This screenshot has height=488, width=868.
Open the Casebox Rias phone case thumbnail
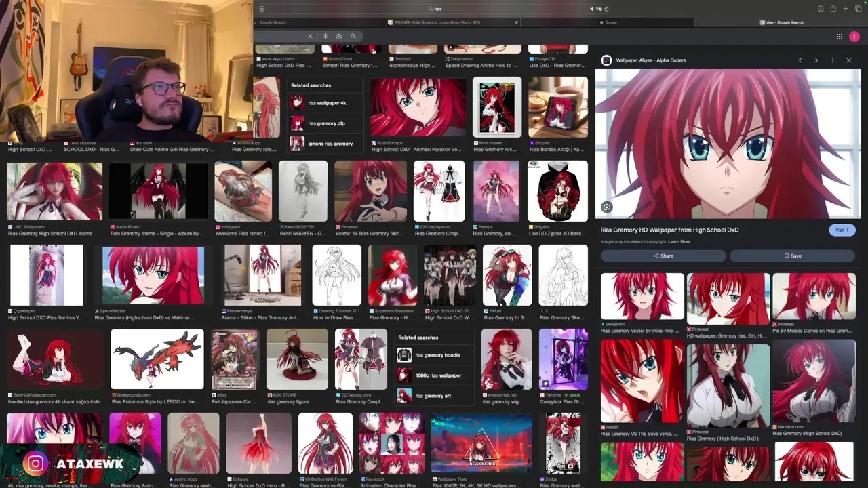pos(563,360)
